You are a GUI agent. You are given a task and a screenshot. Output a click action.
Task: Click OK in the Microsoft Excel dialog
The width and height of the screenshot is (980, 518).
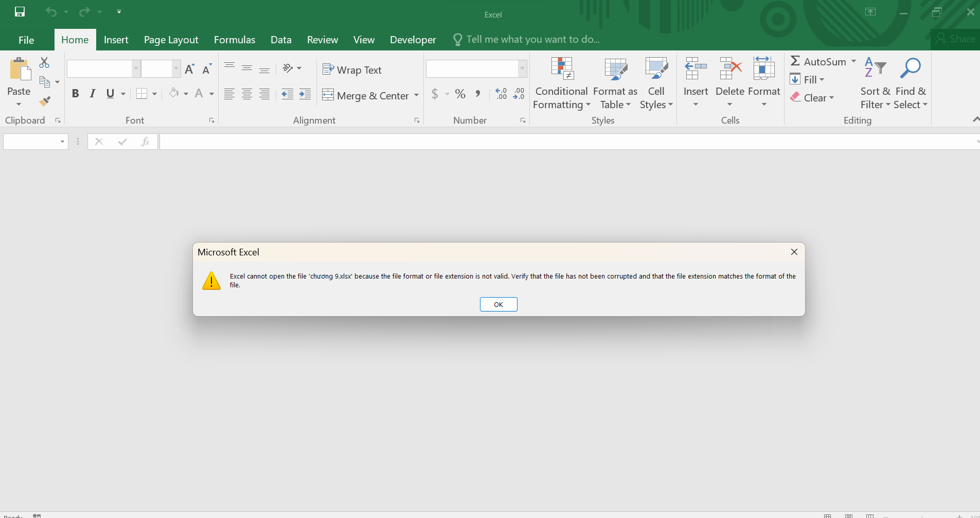tap(498, 304)
